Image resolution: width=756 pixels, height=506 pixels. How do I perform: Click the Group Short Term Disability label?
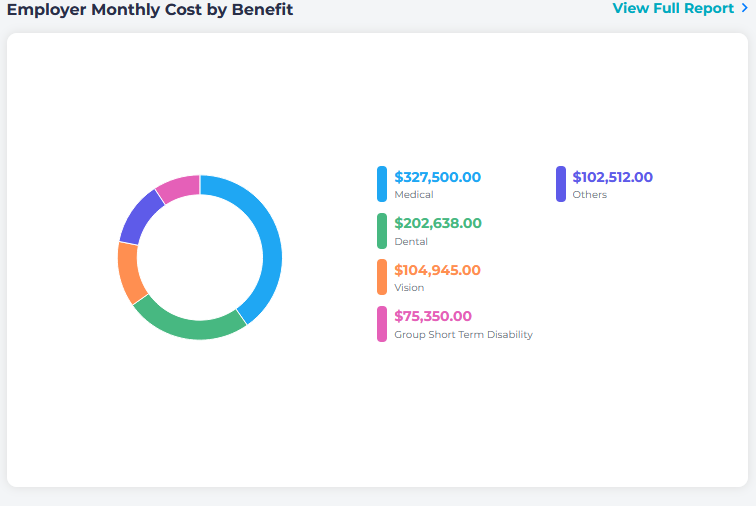463,335
